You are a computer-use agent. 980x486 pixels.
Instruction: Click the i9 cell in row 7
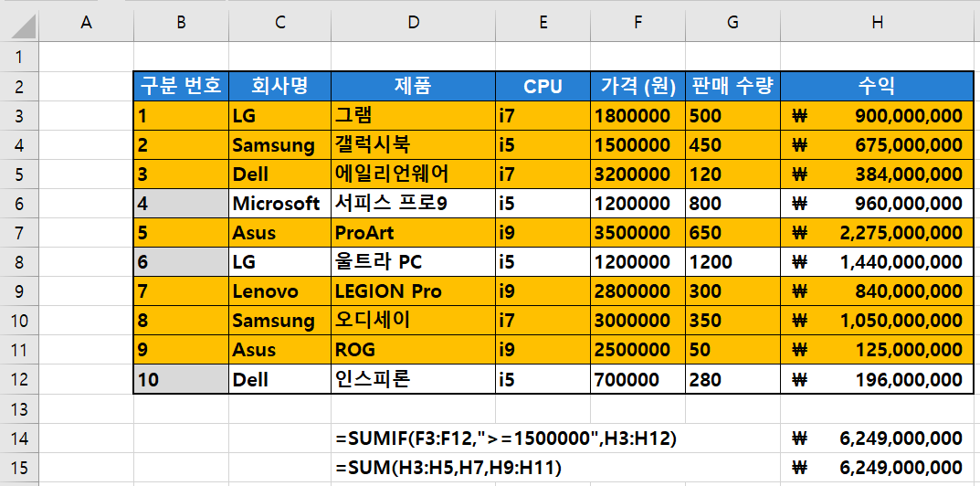pos(543,233)
